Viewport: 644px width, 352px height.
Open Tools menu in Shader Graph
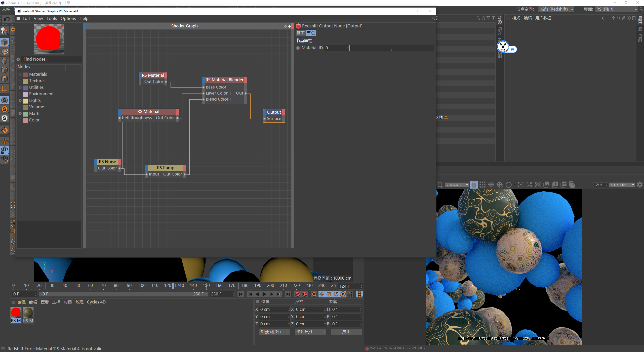[52, 18]
